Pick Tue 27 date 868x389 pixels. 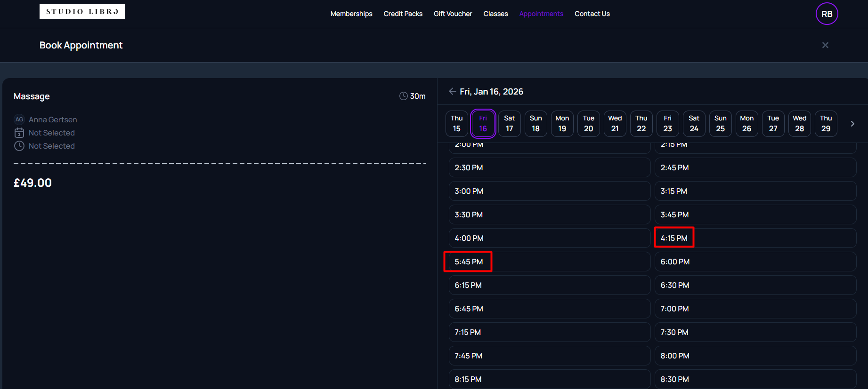[x=773, y=123]
